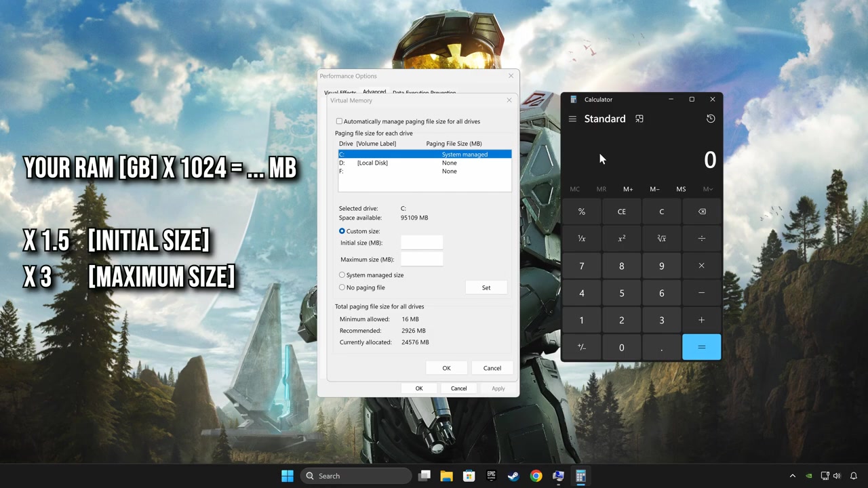Click the CE key in Calculator
868x488 pixels.
click(622, 211)
